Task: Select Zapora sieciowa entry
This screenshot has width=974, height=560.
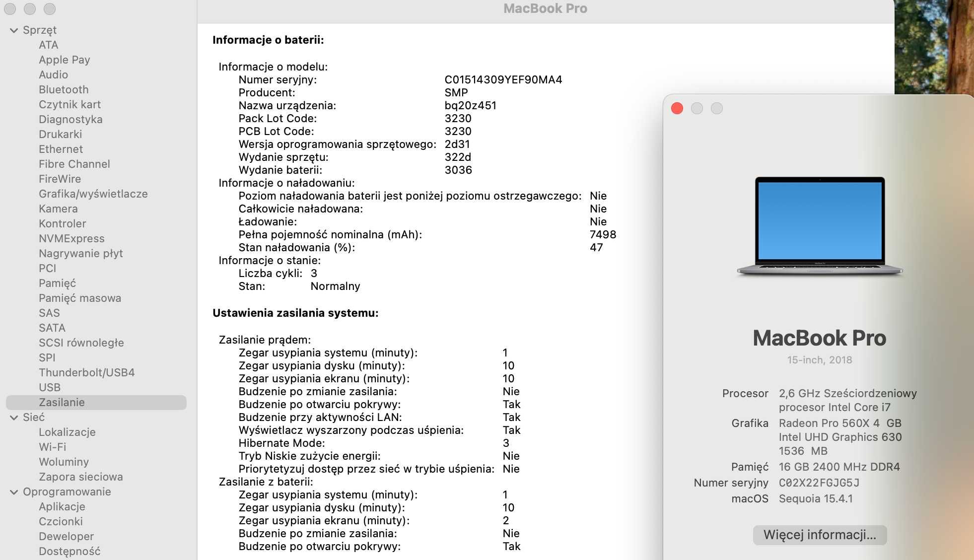Action: 81,477
